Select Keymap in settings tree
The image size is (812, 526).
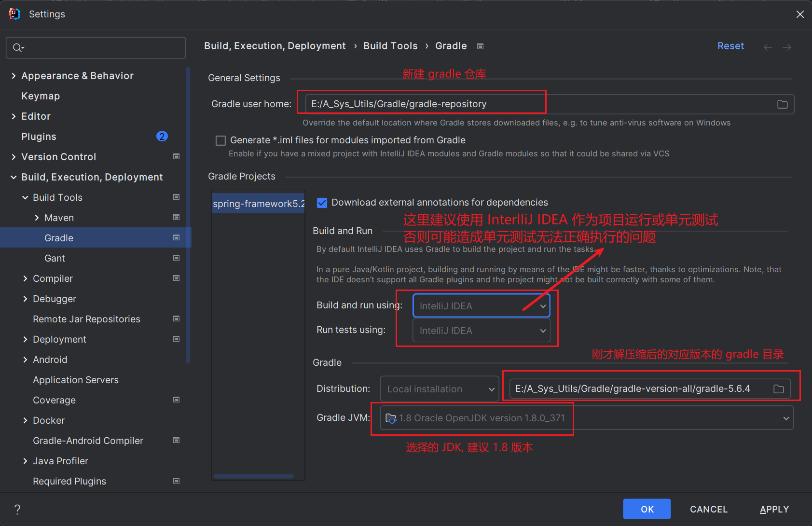41,96
